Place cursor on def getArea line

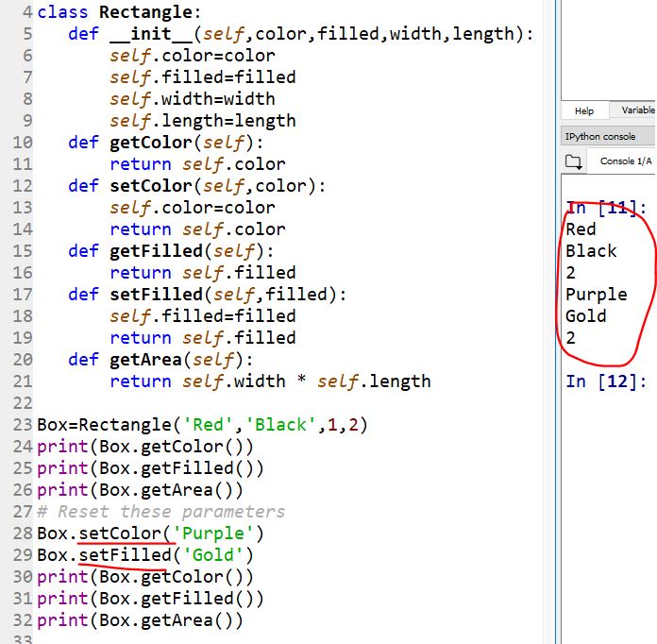(152, 360)
